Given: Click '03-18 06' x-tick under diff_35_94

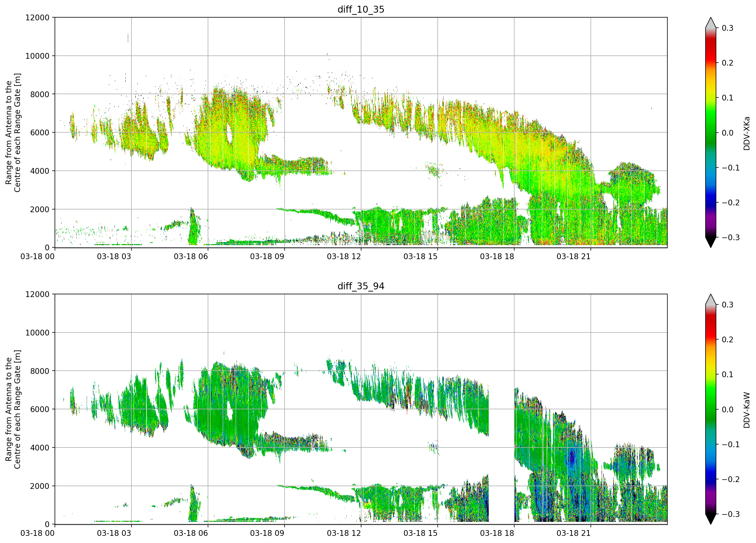Looking at the screenshot, I should coord(191,533).
